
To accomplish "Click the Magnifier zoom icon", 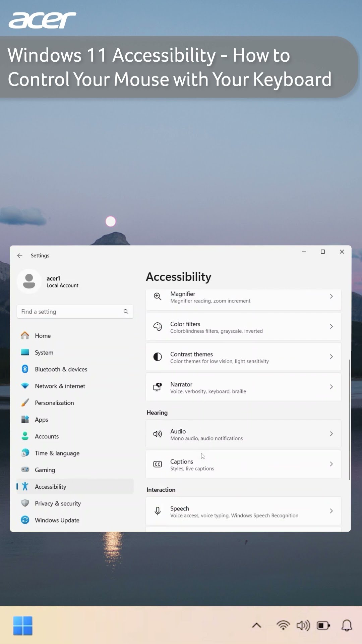I will 158,296.
